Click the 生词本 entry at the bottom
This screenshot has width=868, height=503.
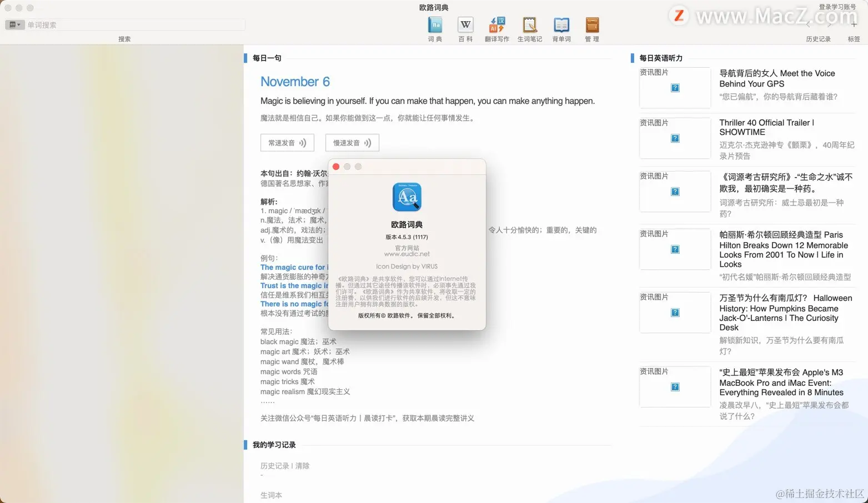pos(271,495)
